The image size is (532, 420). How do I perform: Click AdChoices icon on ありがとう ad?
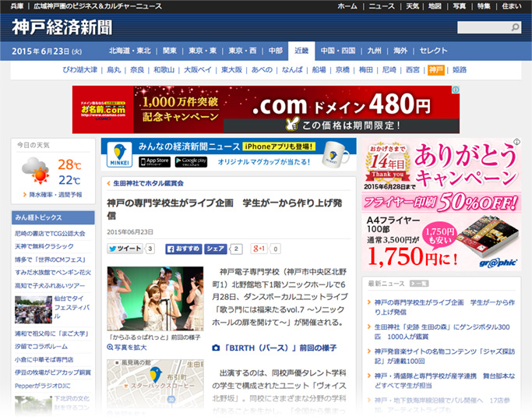(x=516, y=142)
